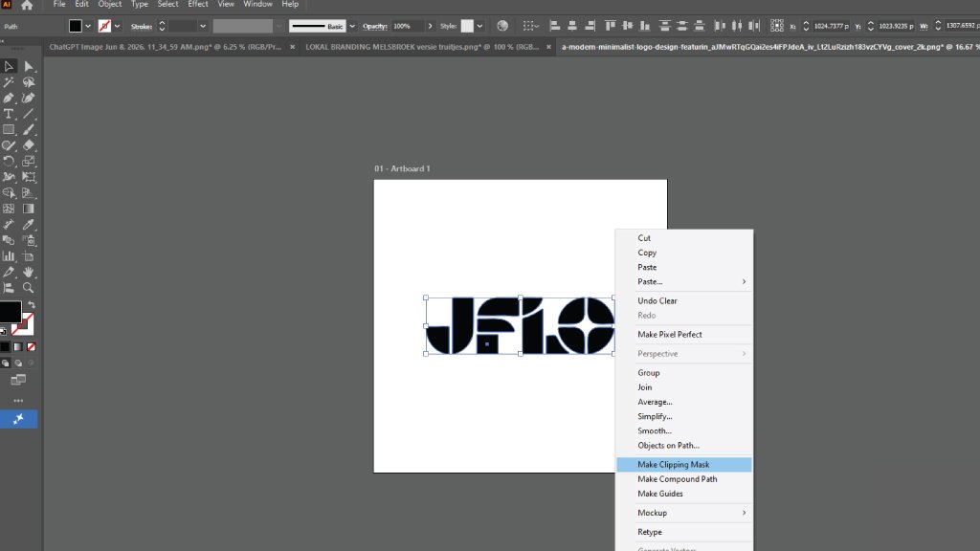Select the Eraser tool

point(28,145)
